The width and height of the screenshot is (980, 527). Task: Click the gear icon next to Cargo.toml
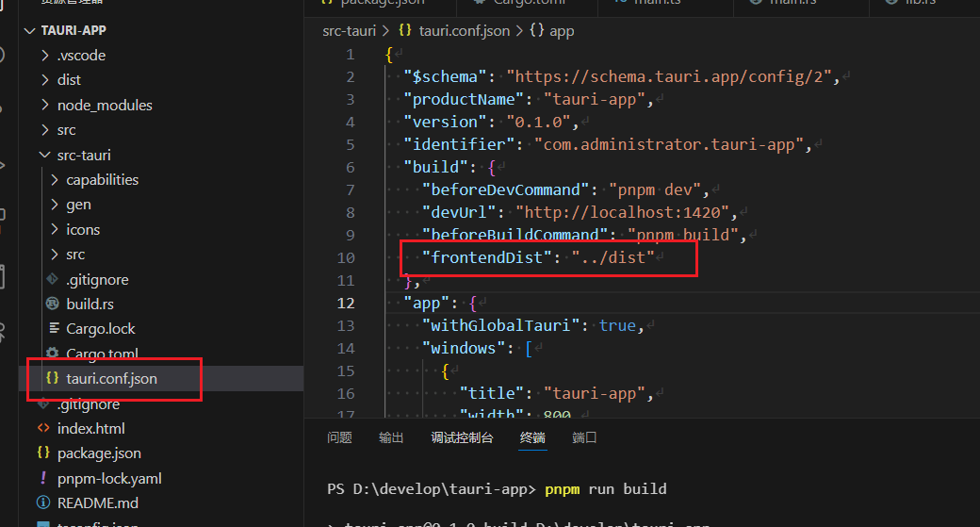(x=53, y=354)
